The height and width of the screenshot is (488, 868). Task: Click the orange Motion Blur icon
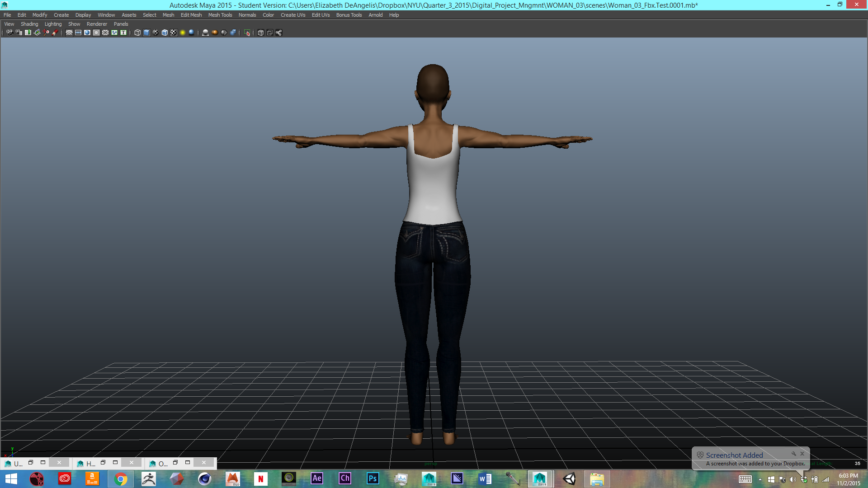215,33
